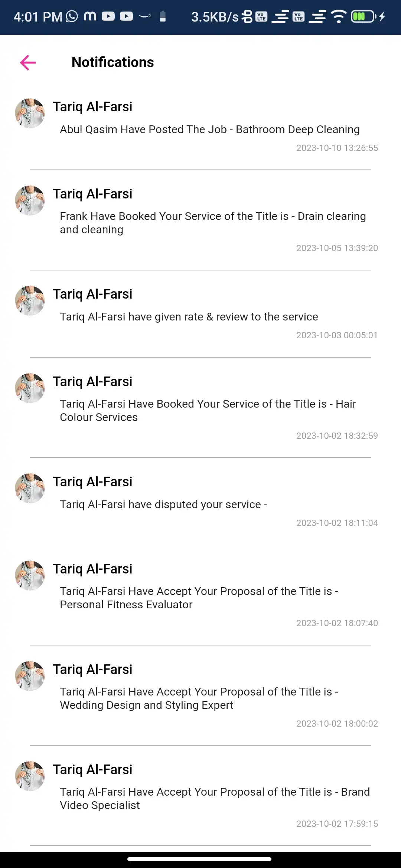Click the VoLTE indicator icon

261,16
